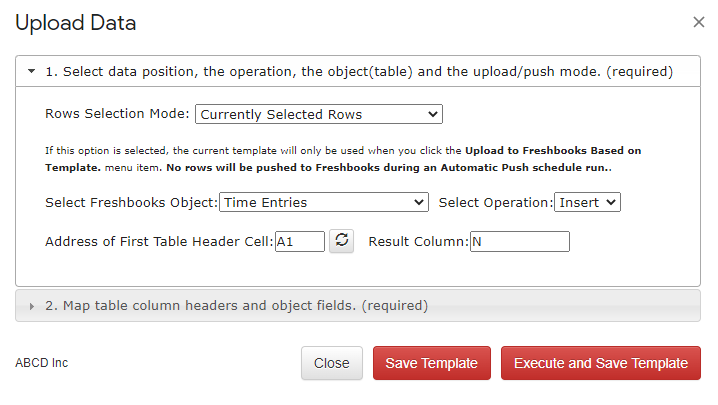The width and height of the screenshot is (718, 405).
Task: Open the Select Freshbooks Object dropdown
Action: click(324, 202)
